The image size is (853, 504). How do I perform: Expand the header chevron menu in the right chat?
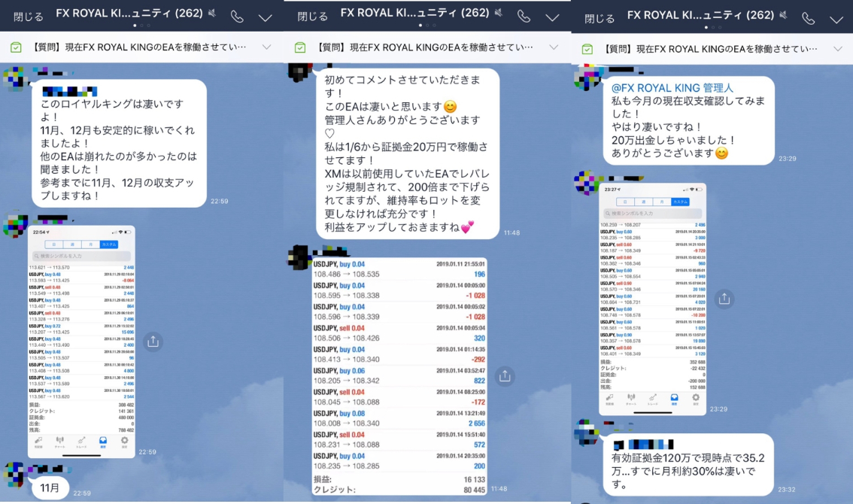tap(836, 20)
